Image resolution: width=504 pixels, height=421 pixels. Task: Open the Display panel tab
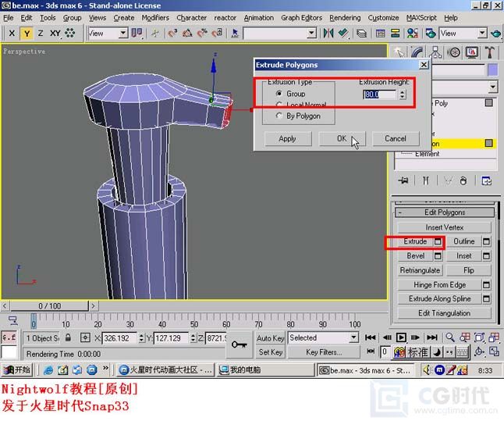[471, 52]
